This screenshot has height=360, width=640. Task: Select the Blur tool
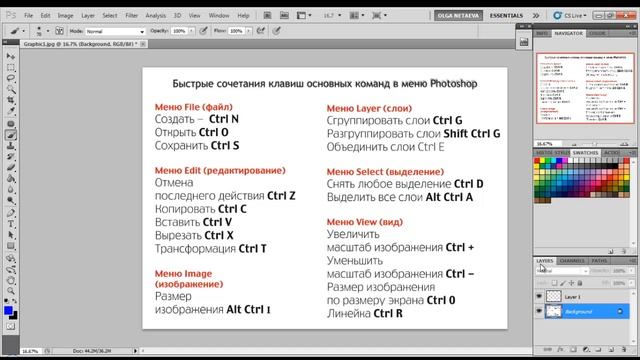pyautogui.click(x=11, y=190)
